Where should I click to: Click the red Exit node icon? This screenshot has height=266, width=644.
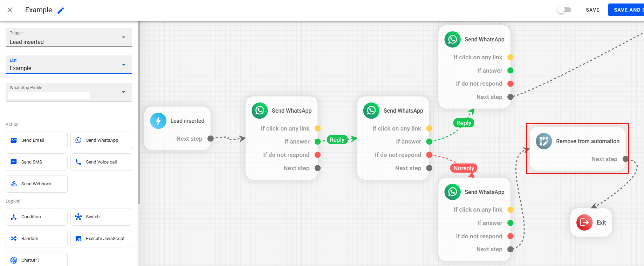click(584, 222)
